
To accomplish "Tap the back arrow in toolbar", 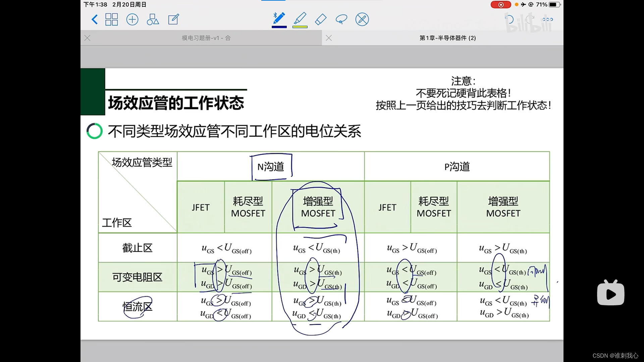I will [95, 19].
